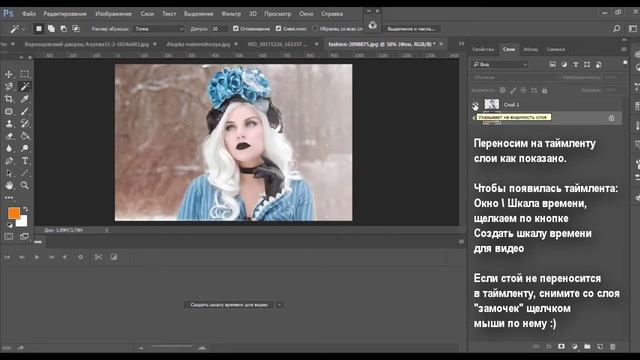Select the Eraser tool
This screenshot has width=640, height=360.
click(9, 136)
